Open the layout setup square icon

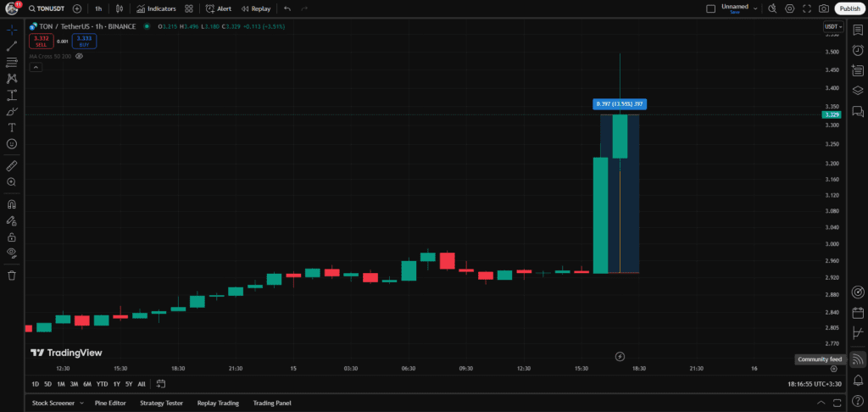click(x=711, y=8)
